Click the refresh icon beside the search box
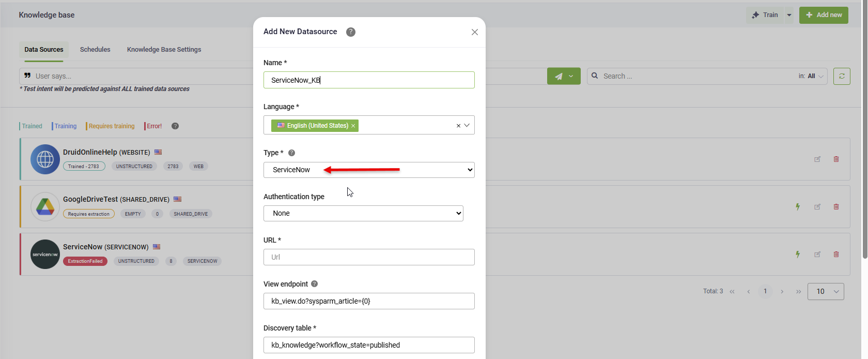This screenshot has width=868, height=359. pyautogui.click(x=842, y=76)
